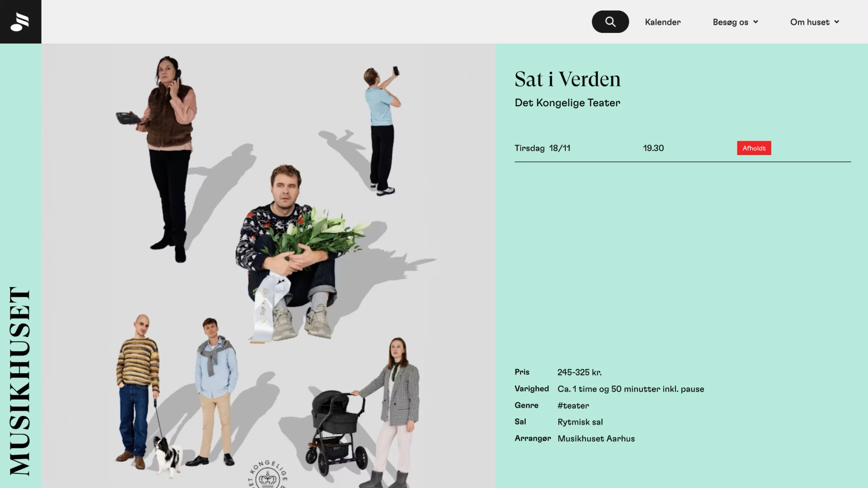Expand the Om huset menu
The height and width of the screenshot is (488, 868).
[815, 22]
